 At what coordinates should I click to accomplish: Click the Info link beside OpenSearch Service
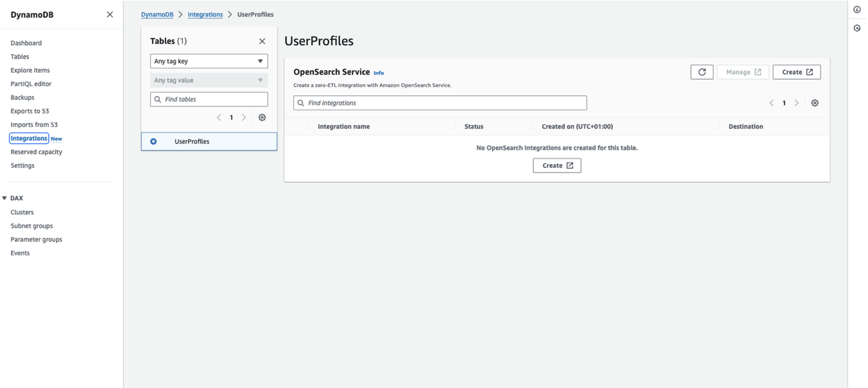click(x=378, y=73)
